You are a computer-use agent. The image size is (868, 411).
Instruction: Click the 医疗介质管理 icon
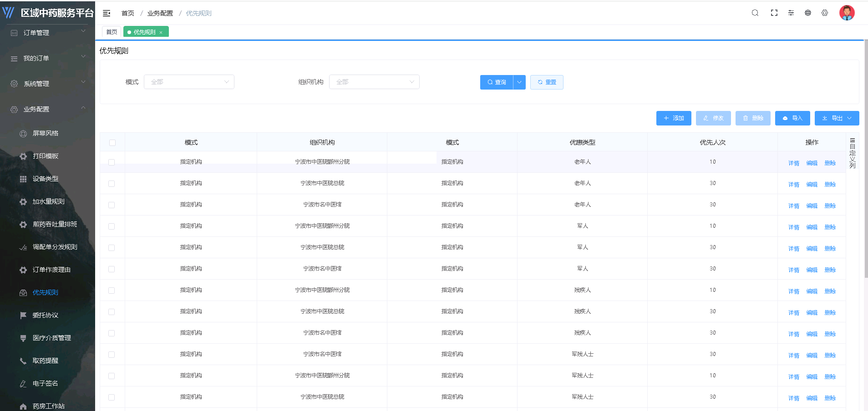click(23, 338)
